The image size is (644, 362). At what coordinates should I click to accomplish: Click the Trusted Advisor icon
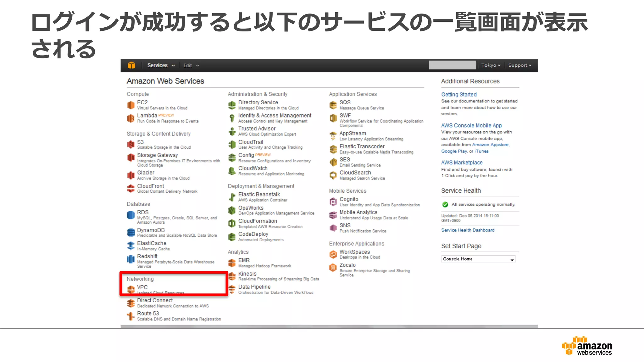(x=232, y=131)
